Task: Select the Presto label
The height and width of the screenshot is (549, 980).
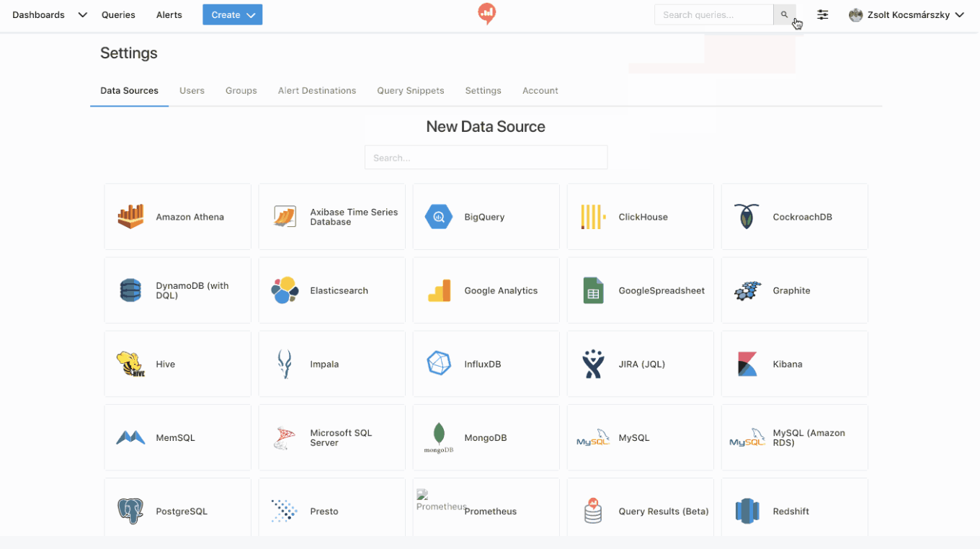Action: pyautogui.click(x=324, y=511)
